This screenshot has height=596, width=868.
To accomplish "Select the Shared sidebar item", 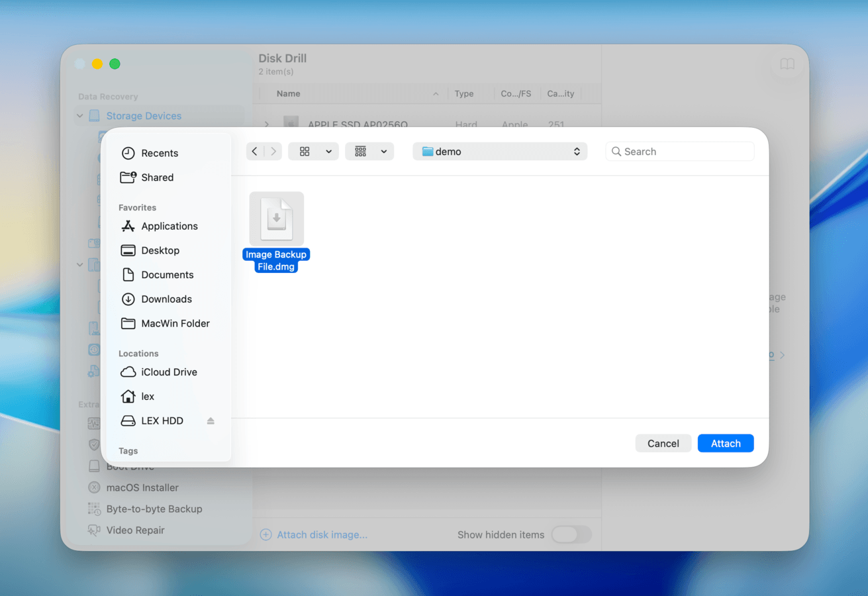I will [x=156, y=177].
